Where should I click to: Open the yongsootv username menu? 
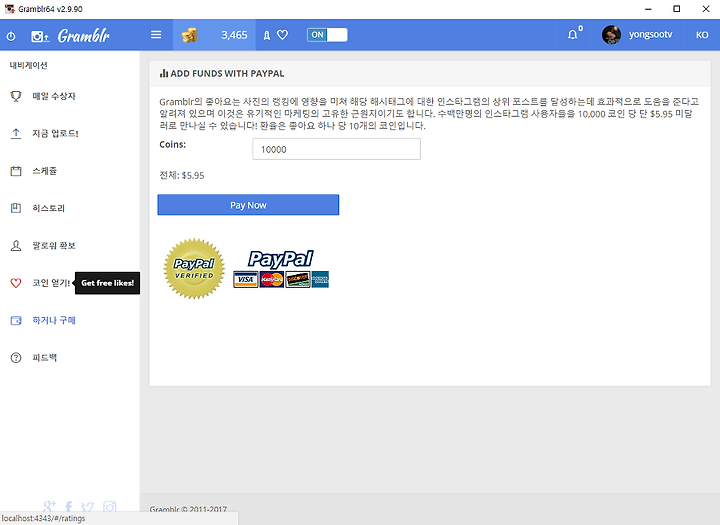(x=650, y=35)
